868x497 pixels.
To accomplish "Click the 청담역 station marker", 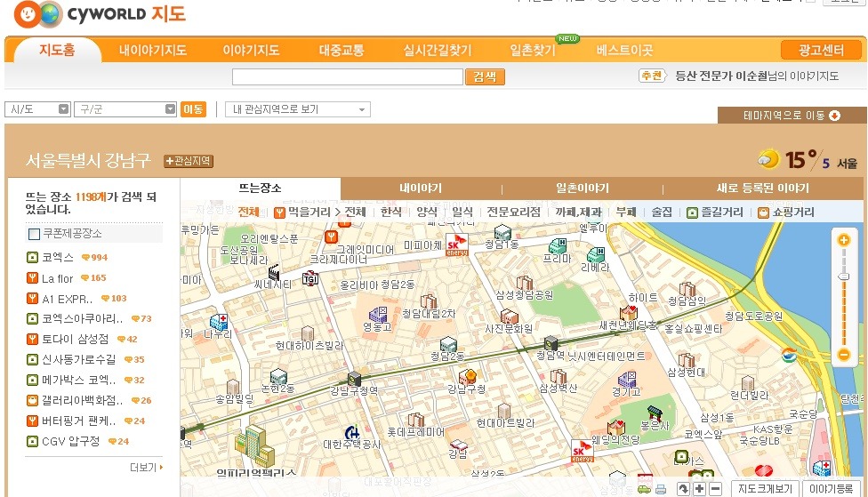I will pos(551,343).
